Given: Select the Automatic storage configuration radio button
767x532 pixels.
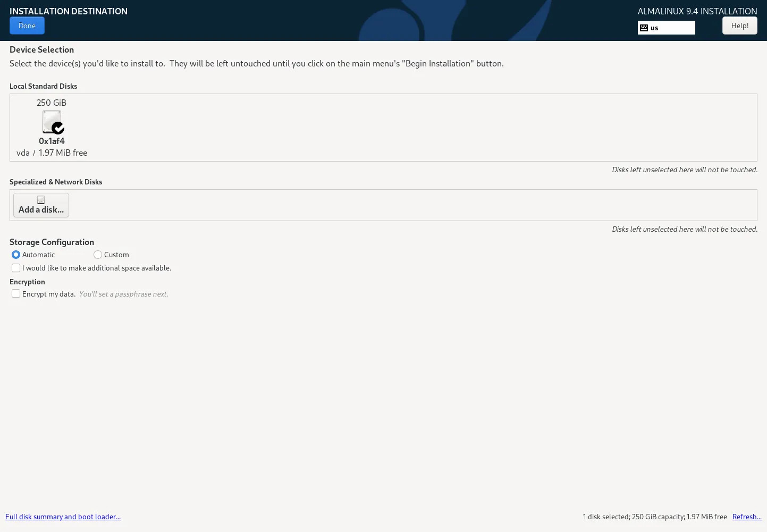Looking at the screenshot, I should coord(16,255).
